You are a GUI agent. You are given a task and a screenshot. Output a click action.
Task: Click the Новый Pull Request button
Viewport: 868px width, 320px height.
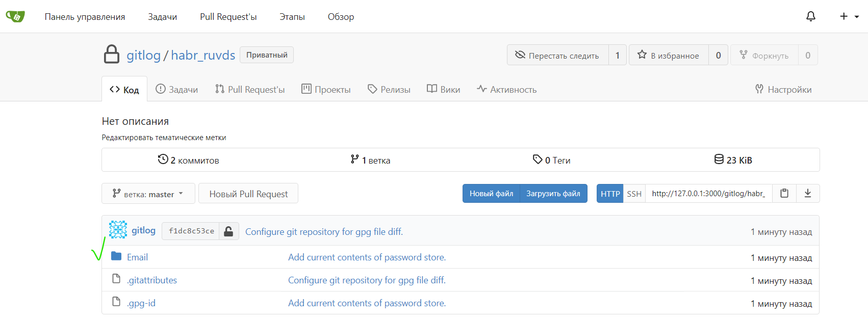(x=248, y=194)
